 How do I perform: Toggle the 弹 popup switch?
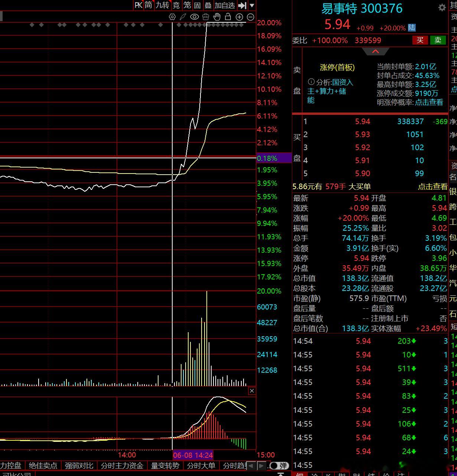tap(279, 466)
